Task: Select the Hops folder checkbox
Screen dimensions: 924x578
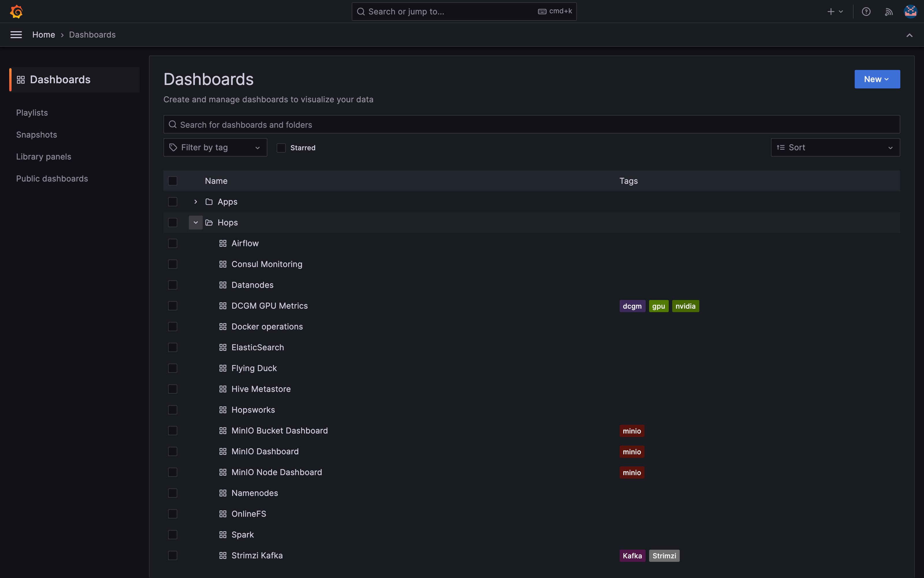Action: (x=173, y=223)
